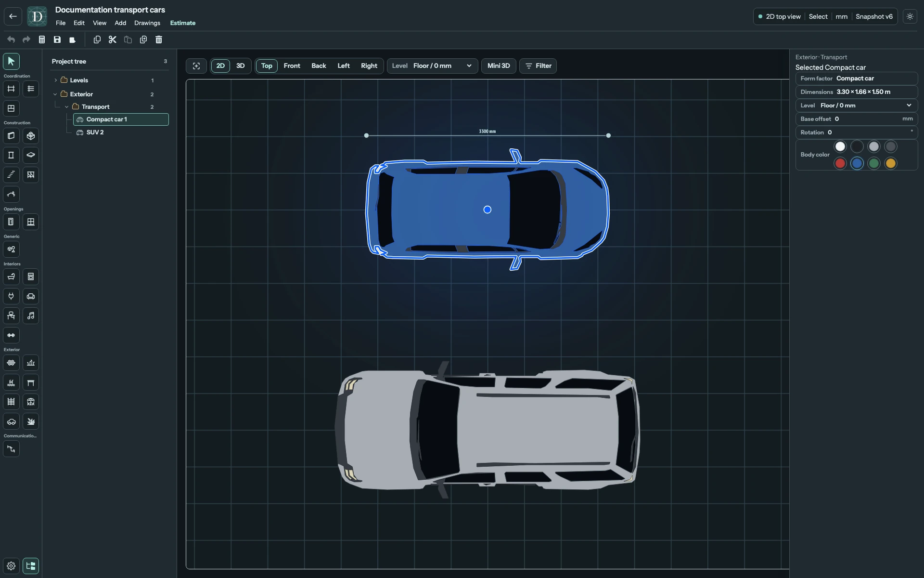Click the Filter button
Screen dimensions: 924x578
tap(538, 66)
